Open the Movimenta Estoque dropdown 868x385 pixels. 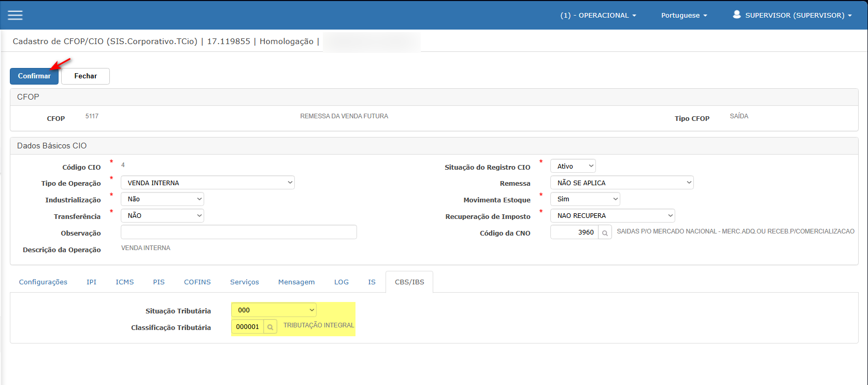tap(585, 199)
